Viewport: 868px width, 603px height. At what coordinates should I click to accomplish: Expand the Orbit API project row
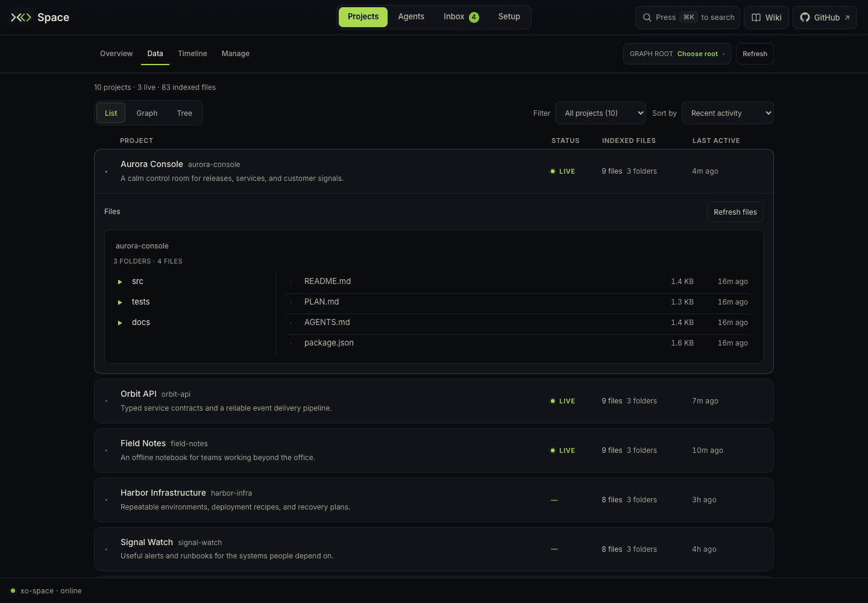pyautogui.click(x=433, y=401)
